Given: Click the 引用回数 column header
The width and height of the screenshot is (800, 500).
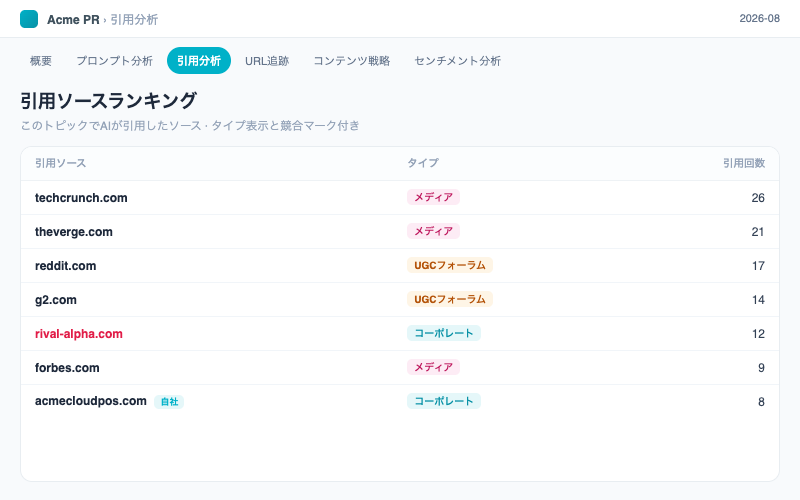Looking at the screenshot, I should click(744, 163).
